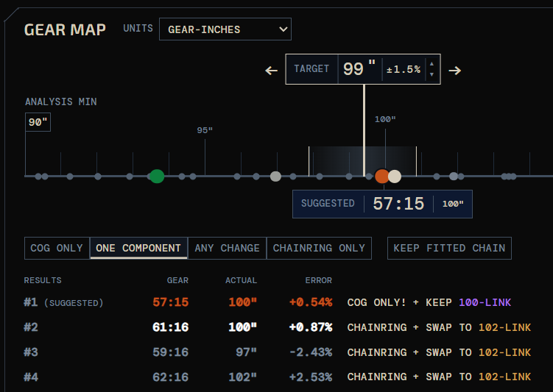Select the light gray marker near 97"
Screen dimensions: 553x392
coord(275,176)
